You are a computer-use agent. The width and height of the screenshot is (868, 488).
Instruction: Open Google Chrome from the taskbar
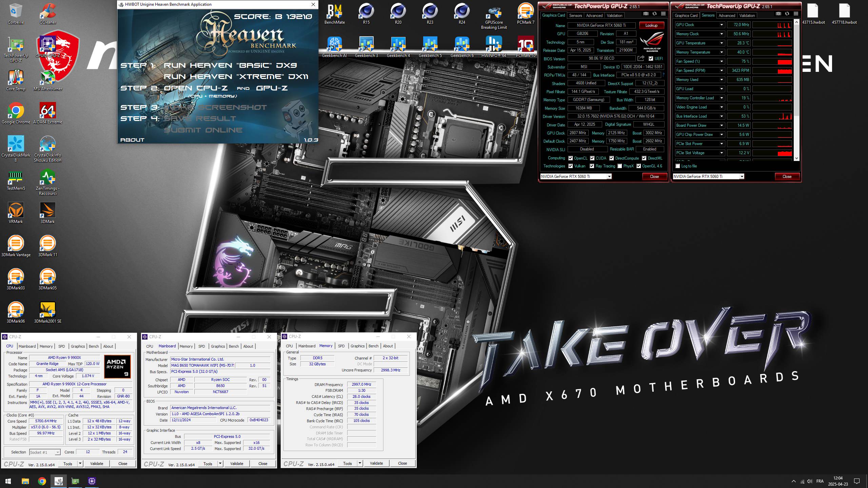[42, 481]
